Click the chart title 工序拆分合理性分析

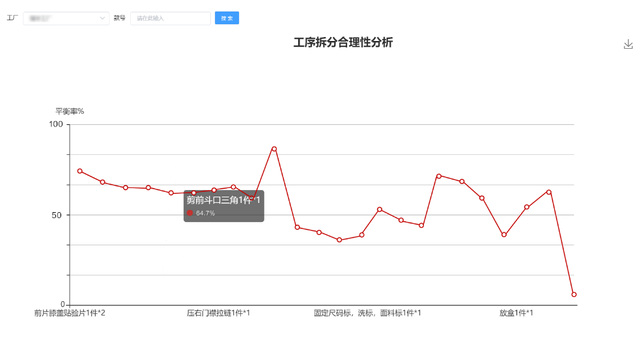(343, 43)
